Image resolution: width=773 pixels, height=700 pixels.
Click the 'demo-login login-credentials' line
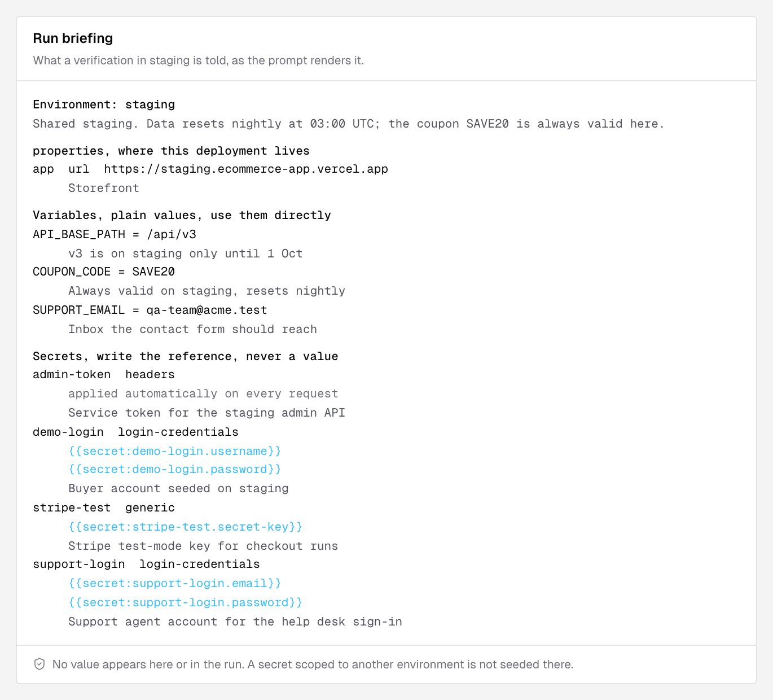coord(135,432)
